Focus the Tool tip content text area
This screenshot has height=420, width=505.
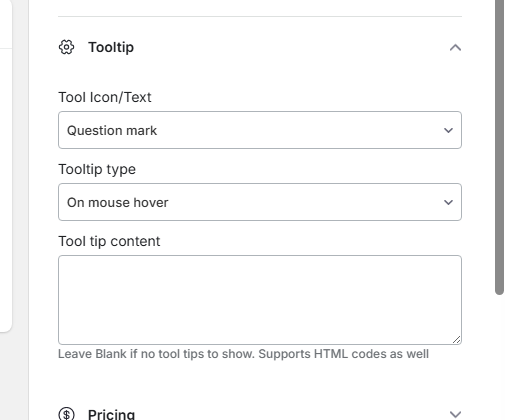tap(260, 300)
